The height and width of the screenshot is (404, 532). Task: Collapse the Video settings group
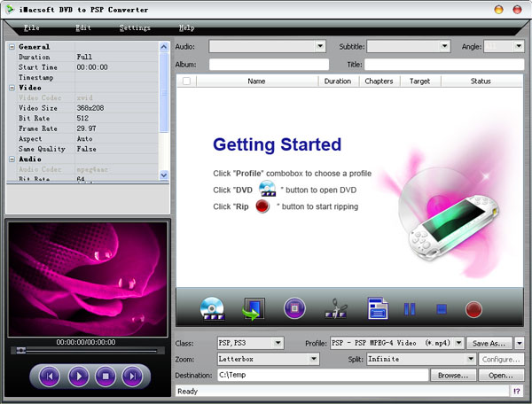[12, 88]
